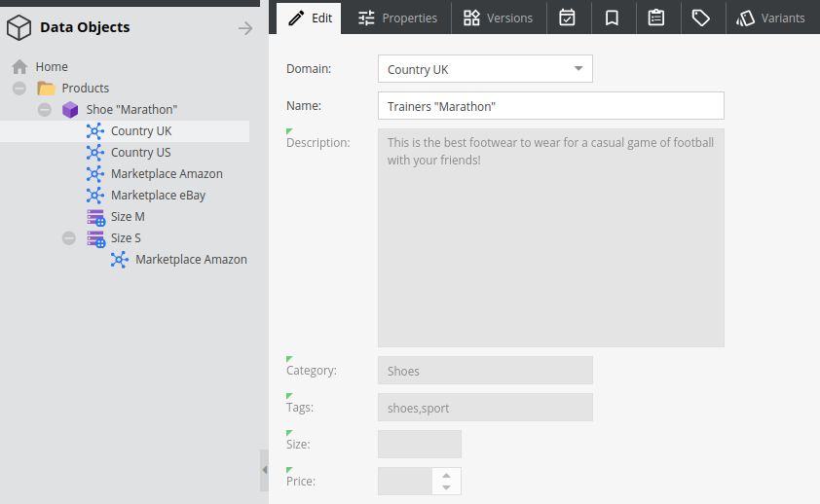Select Size M in the tree
This screenshot has height=504, width=820.
coord(128,217)
